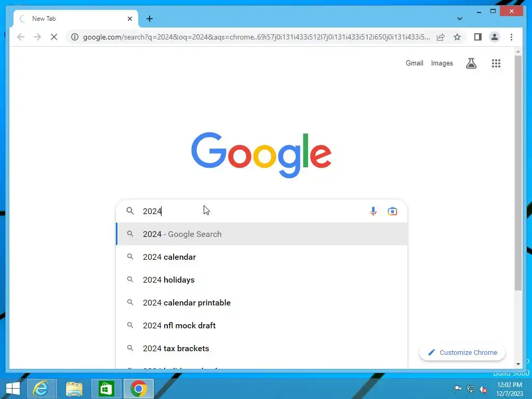Image resolution: width=532 pixels, height=399 pixels.
Task: Bookmark this page with the star icon
Action: click(x=457, y=37)
